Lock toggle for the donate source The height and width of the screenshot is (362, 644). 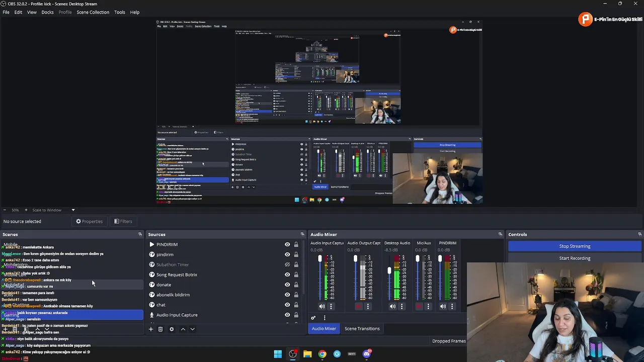[296, 285]
